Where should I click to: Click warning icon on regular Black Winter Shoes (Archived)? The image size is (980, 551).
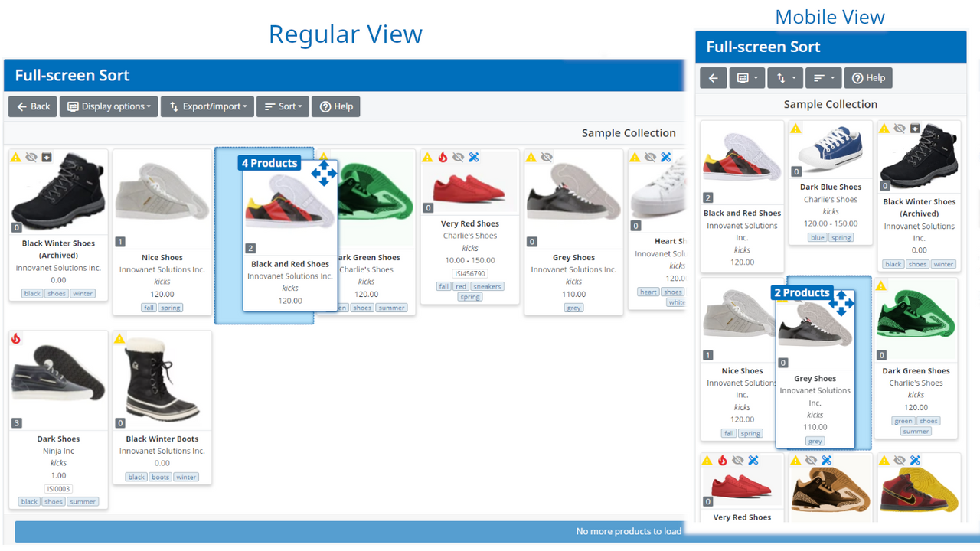16,157
